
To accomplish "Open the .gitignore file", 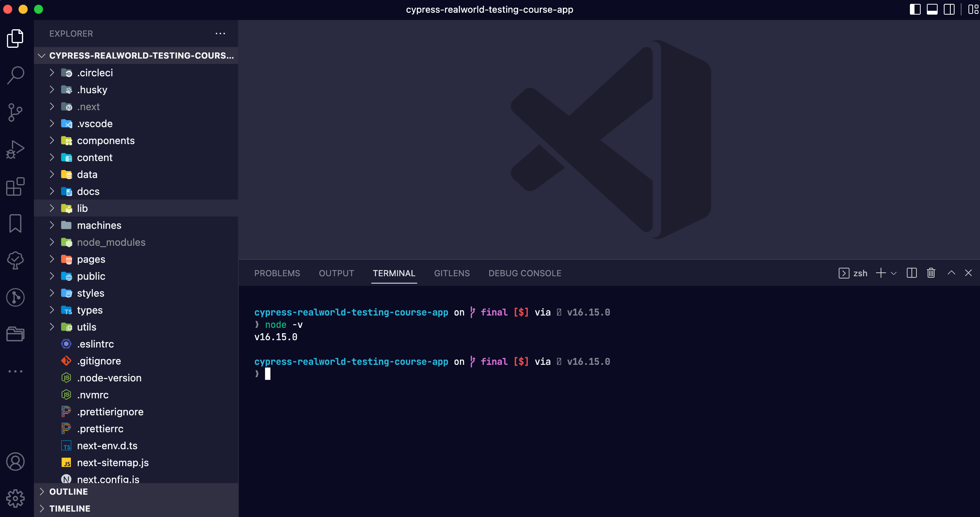I will point(99,361).
